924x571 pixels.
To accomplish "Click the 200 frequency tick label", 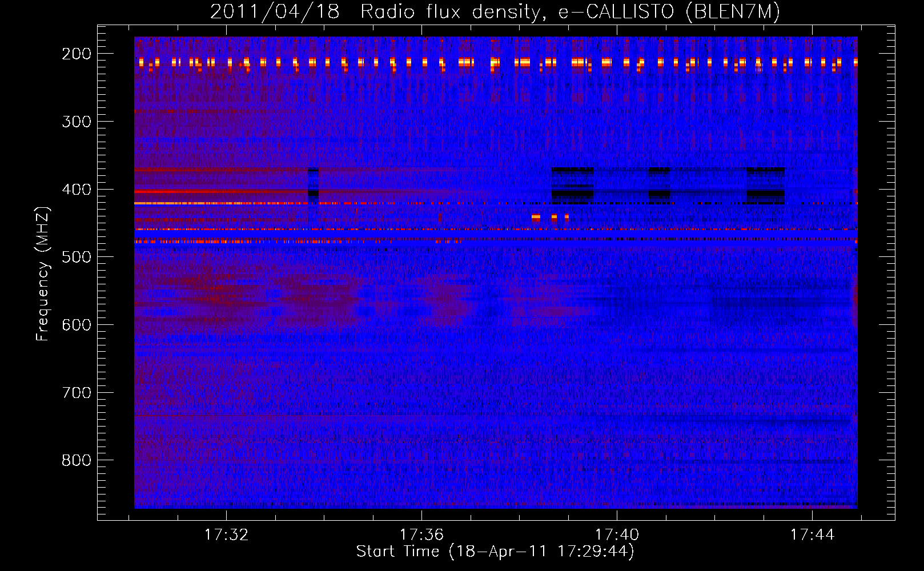I will tap(77, 54).
